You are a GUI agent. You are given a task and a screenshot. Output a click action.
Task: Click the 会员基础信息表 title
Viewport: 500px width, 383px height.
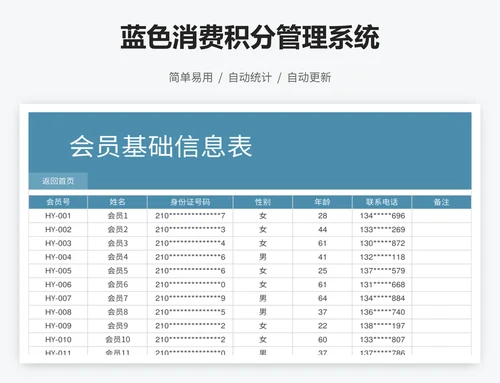(x=161, y=146)
